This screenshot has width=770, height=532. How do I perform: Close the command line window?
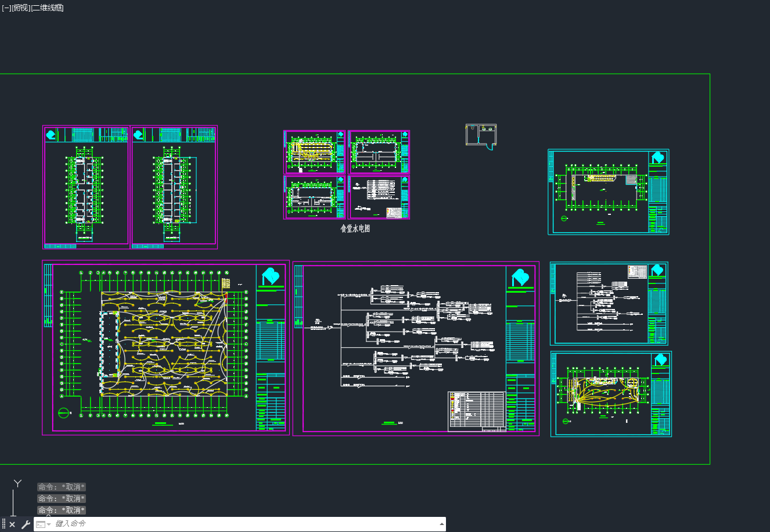click(12, 524)
